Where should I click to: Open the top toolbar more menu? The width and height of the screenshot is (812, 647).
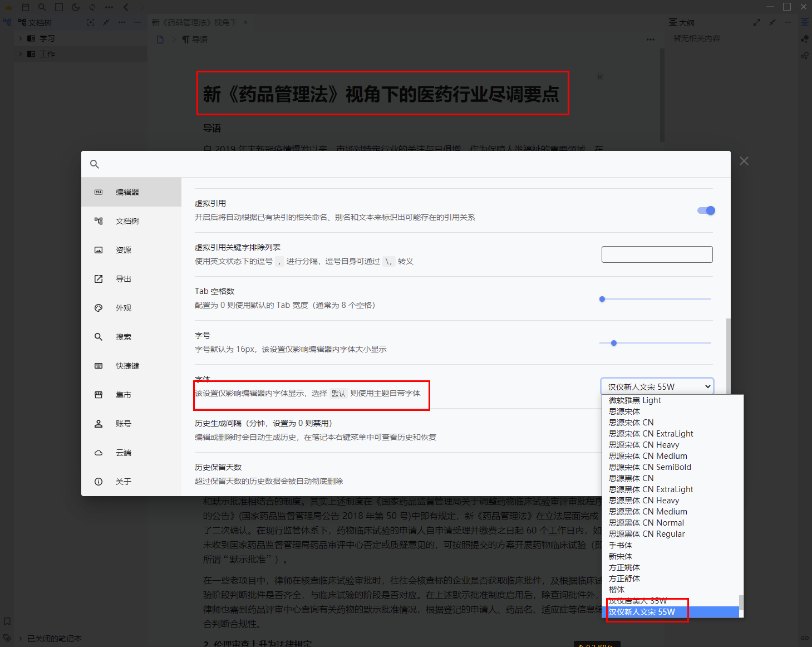[109, 7]
